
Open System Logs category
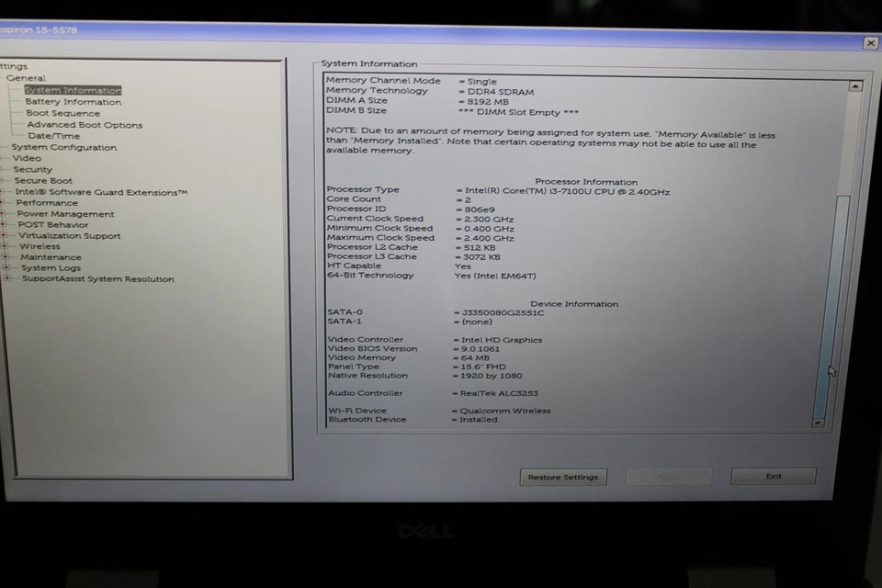pos(51,268)
